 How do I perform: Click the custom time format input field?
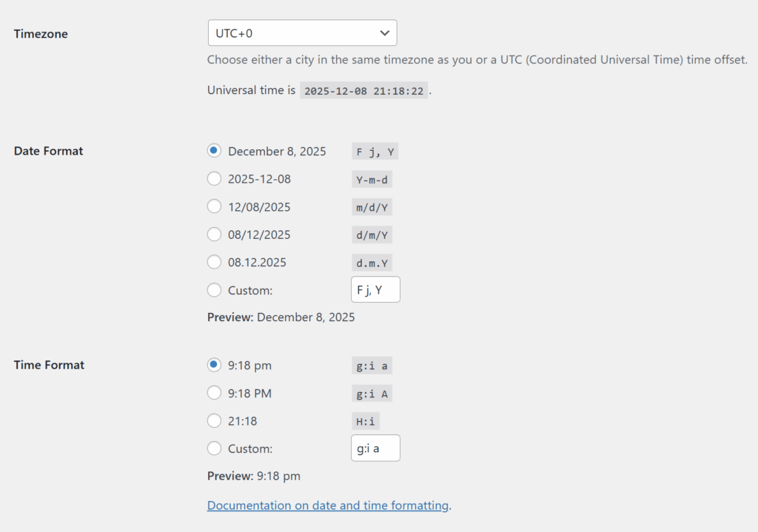[x=375, y=448]
